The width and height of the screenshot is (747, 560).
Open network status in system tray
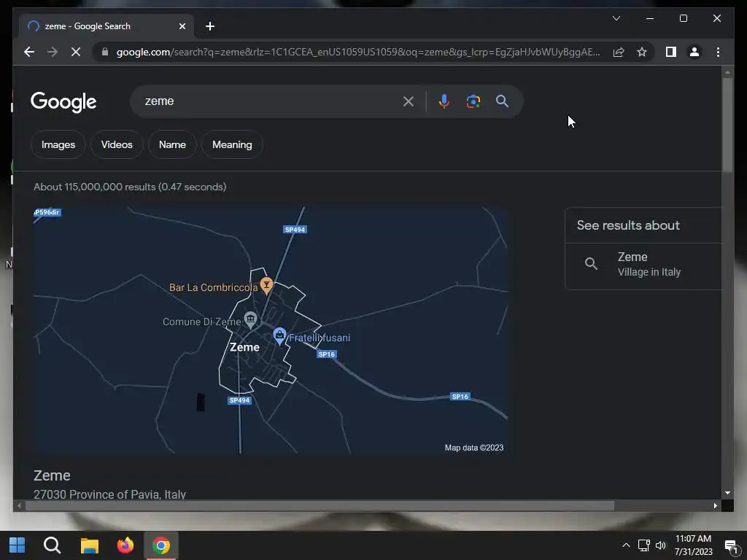[643, 545]
